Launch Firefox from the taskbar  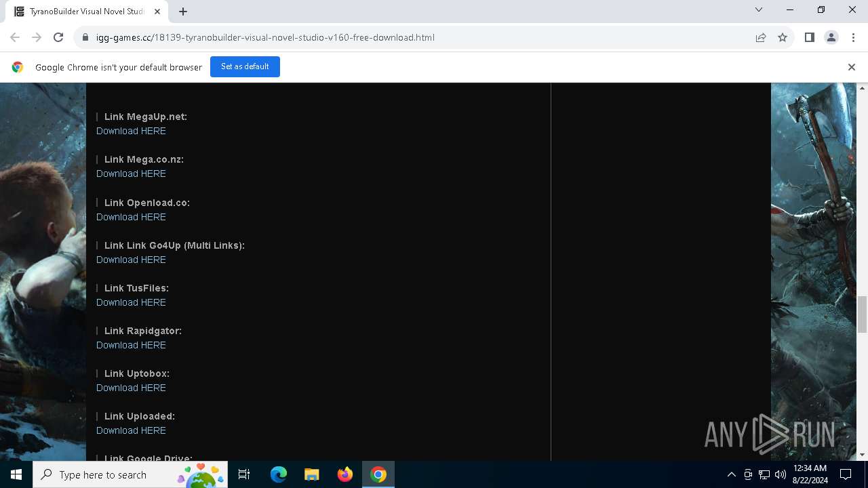344,474
